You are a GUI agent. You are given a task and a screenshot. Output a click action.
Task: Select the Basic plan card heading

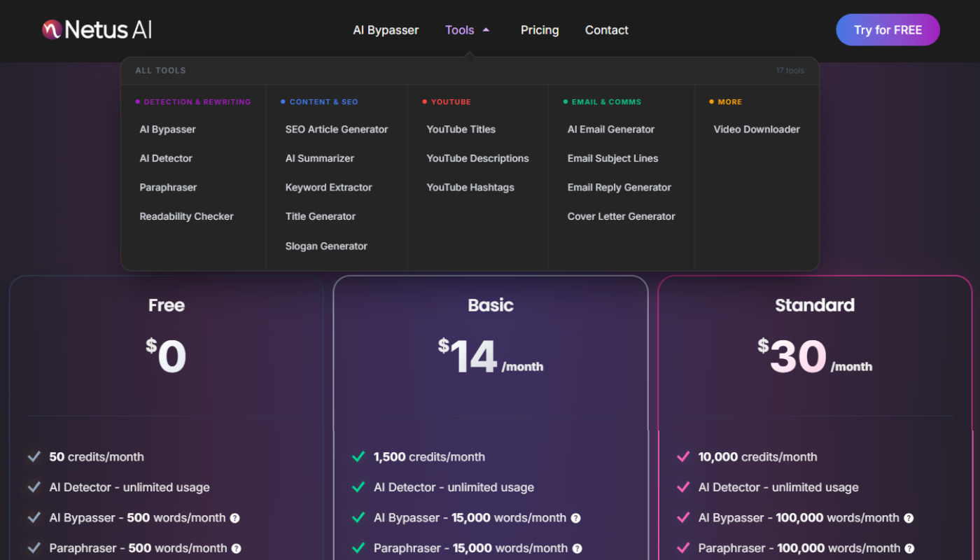(491, 305)
